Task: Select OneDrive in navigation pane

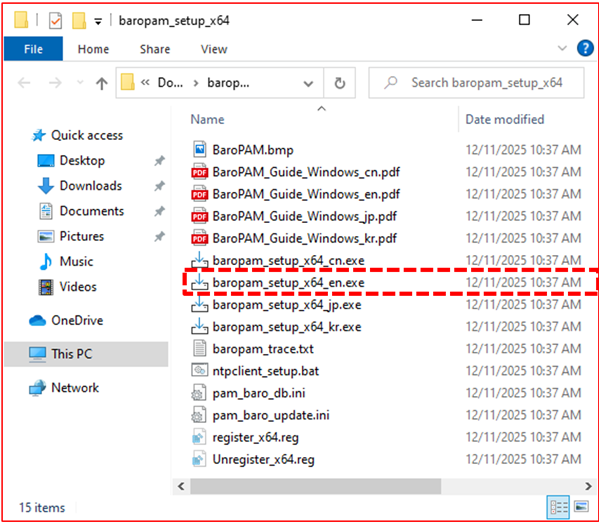Action: [x=77, y=320]
